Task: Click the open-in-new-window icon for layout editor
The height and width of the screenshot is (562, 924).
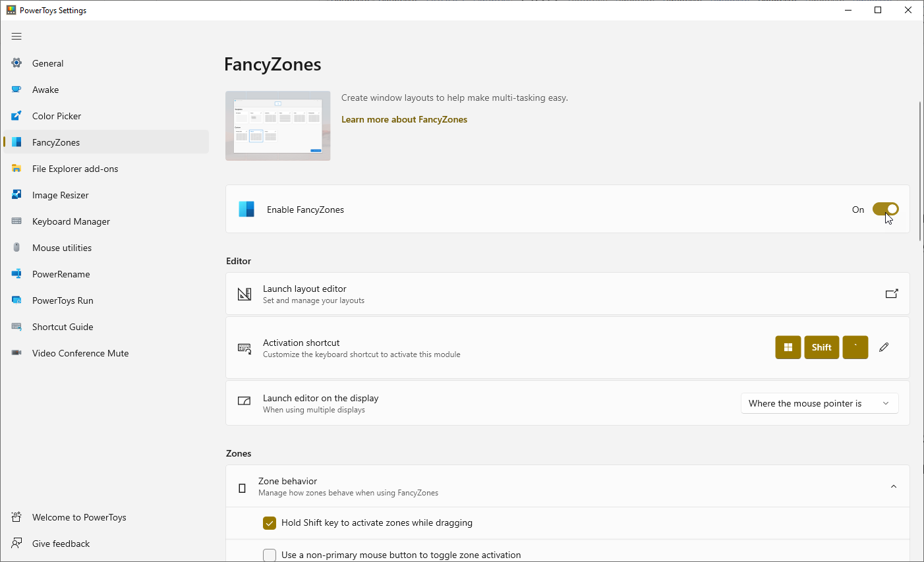Action: tap(892, 294)
